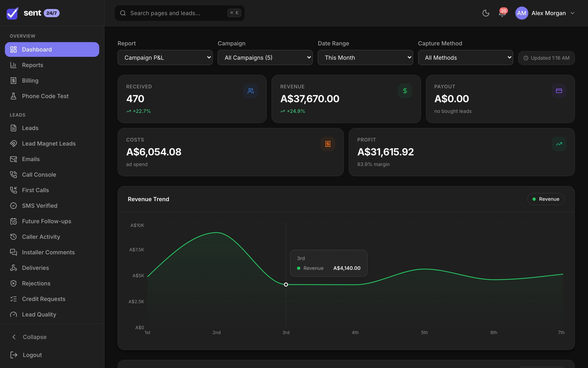Click the Rejections shield icon
The image size is (588, 368).
click(14, 283)
